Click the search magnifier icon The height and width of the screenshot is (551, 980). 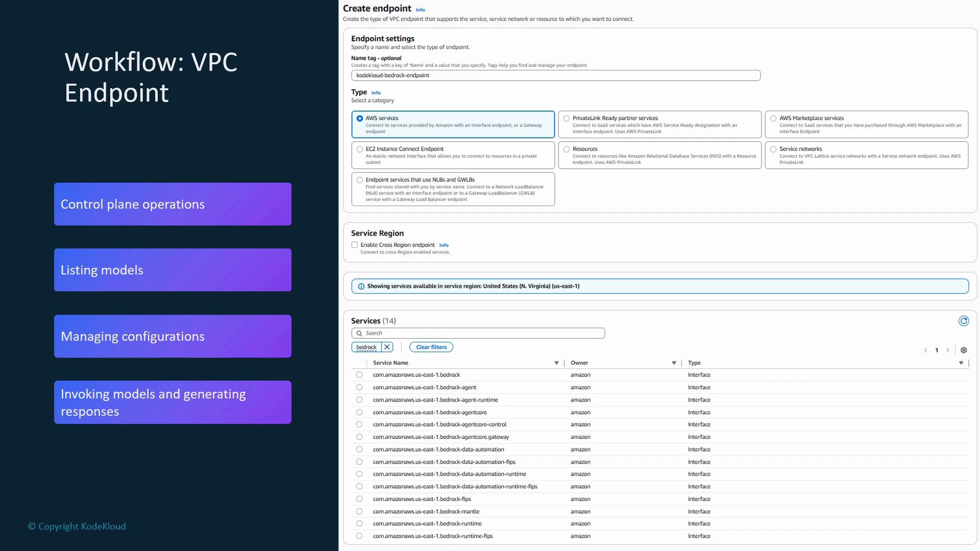click(x=359, y=333)
